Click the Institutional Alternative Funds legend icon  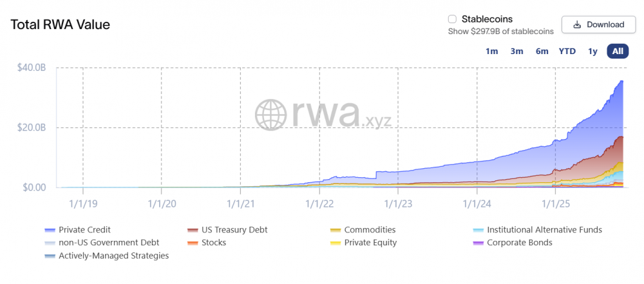[478, 230]
